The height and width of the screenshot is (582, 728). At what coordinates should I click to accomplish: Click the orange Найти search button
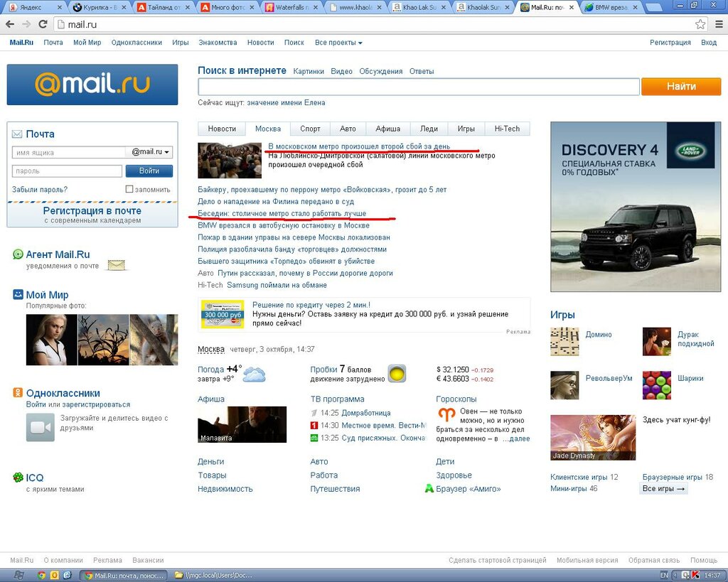(x=681, y=86)
